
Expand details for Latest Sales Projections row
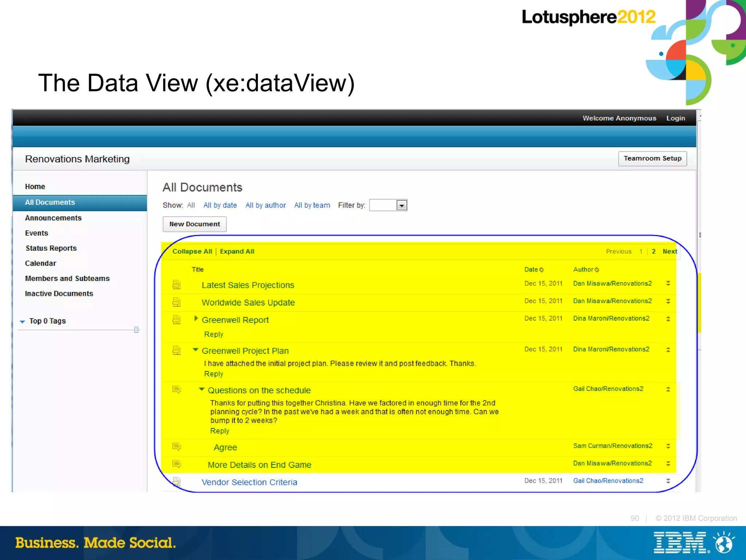[668, 283]
